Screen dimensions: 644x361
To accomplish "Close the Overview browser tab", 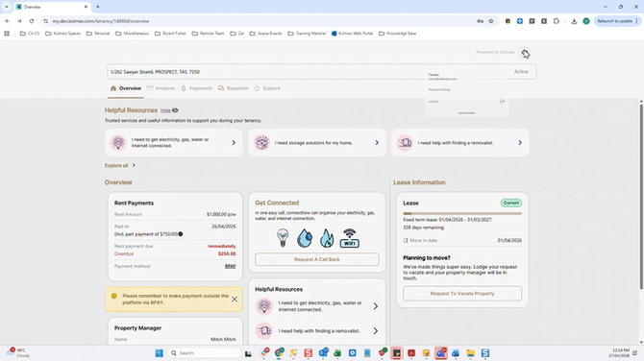I will tap(86, 7).
